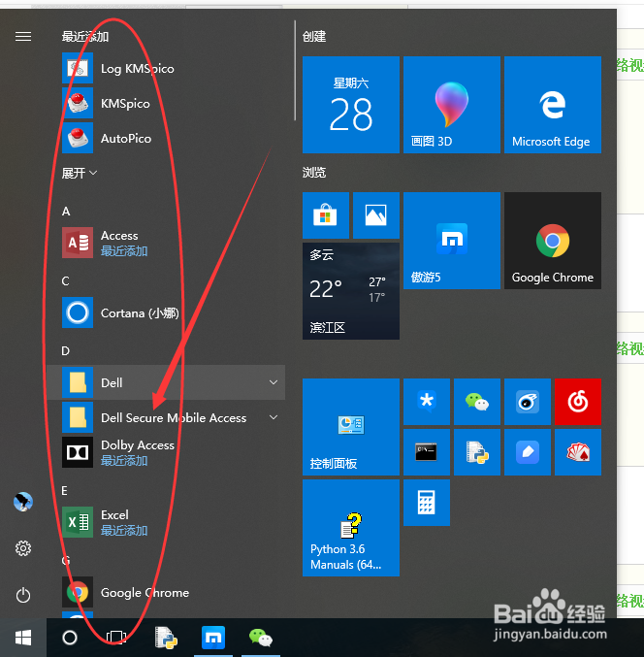Click the letter D group header
The image size is (644, 657).
point(65,351)
